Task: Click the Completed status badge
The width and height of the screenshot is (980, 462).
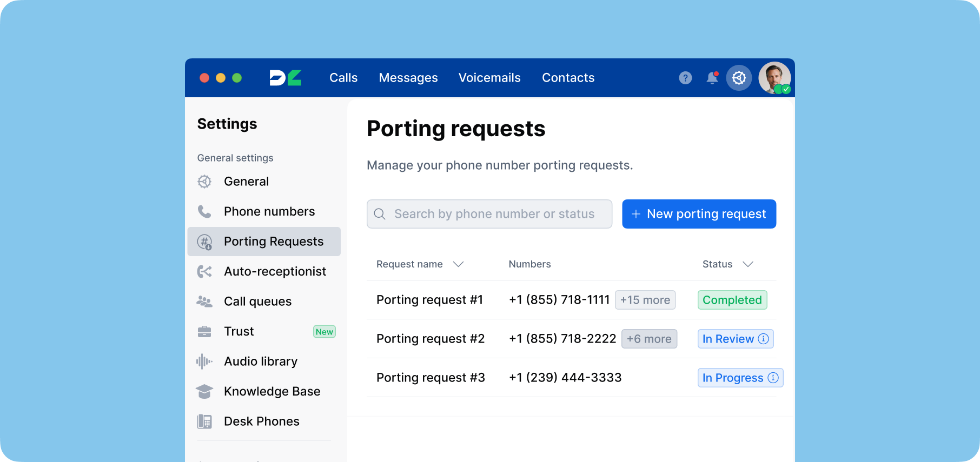Action: click(732, 300)
